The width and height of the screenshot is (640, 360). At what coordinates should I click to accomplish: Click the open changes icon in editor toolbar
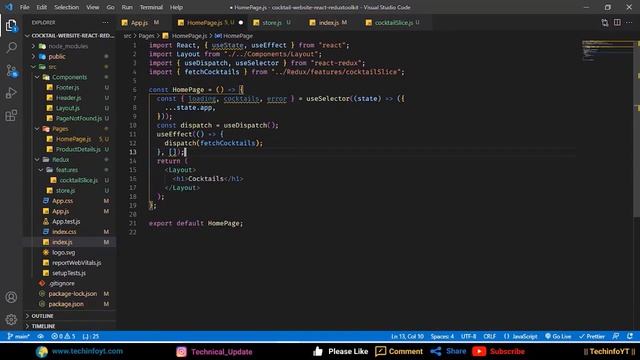point(605,23)
